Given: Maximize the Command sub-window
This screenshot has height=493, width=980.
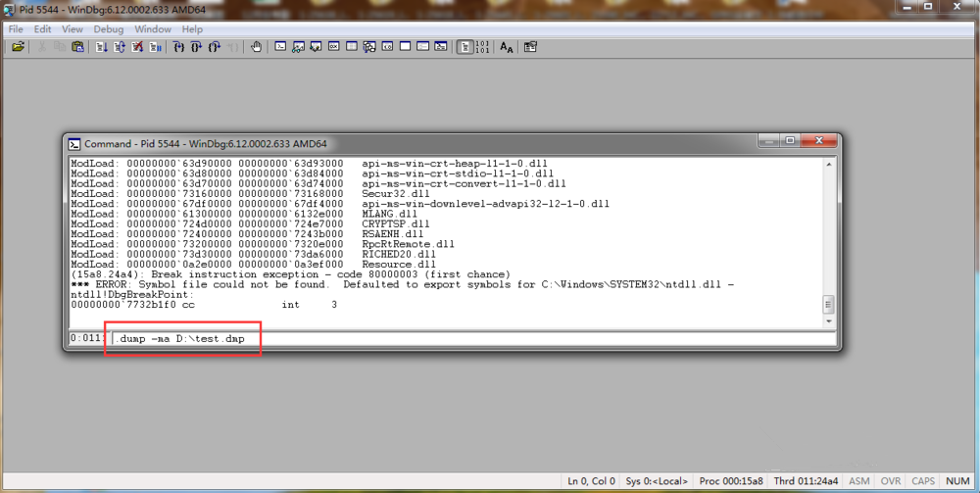Looking at the screenshot, I should point(790,140).
